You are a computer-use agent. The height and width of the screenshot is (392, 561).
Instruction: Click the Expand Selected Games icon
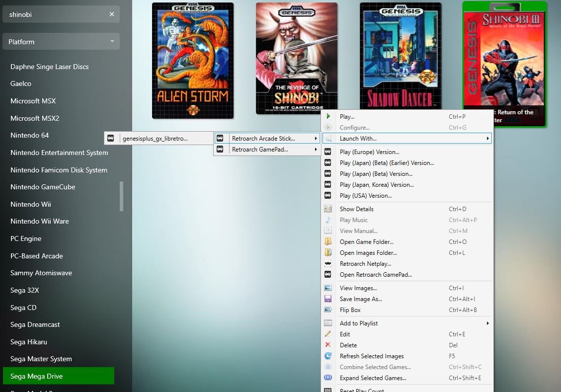pyautogui.click(x=328, y=378)
